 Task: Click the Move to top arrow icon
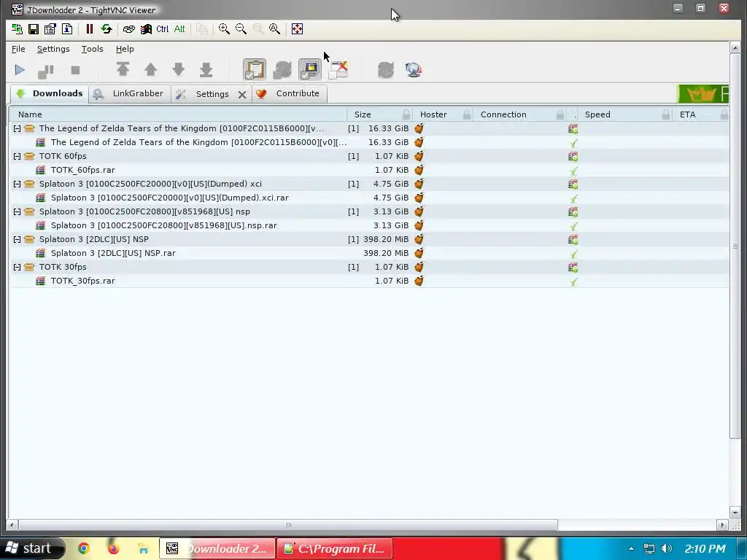pos(123,69)
